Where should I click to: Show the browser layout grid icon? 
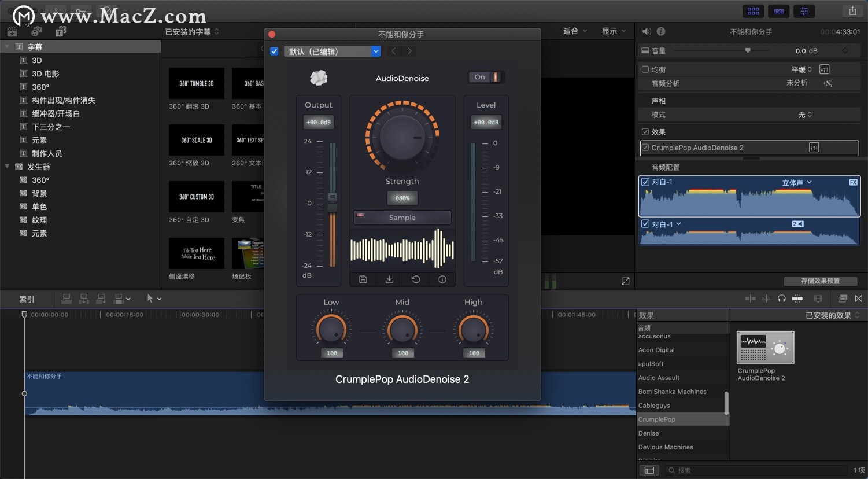[754, 11]
